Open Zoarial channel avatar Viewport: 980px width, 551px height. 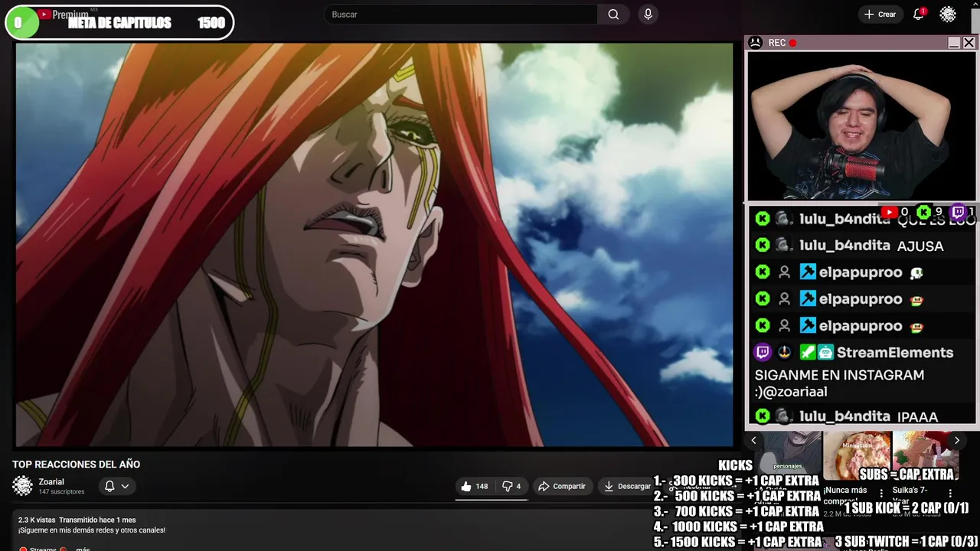coord(23,486)
